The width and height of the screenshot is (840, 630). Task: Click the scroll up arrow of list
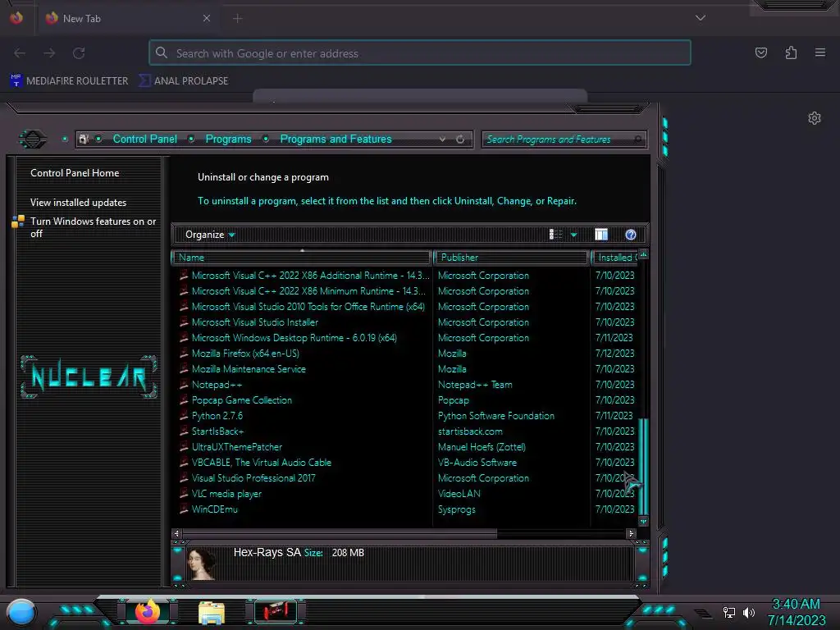coord(643,255)
